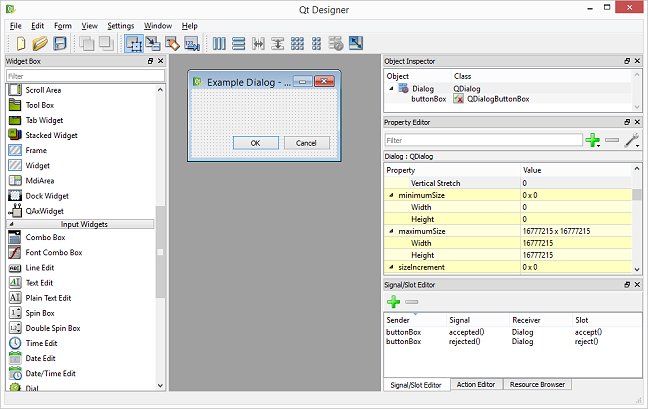Collapse the sizeIncrement property

391,267
